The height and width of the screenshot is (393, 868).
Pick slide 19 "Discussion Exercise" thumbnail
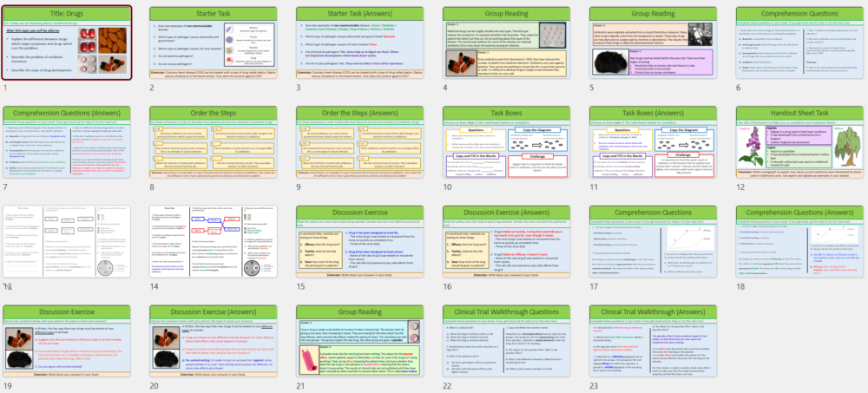click(x=67, y=341)
